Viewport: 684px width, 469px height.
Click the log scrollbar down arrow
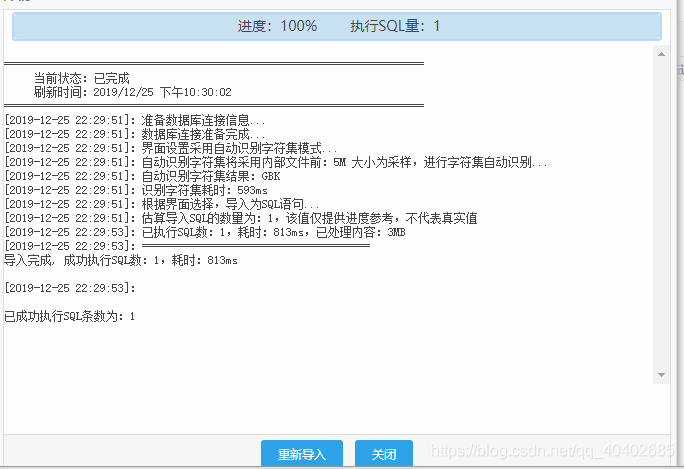[661, 375]
